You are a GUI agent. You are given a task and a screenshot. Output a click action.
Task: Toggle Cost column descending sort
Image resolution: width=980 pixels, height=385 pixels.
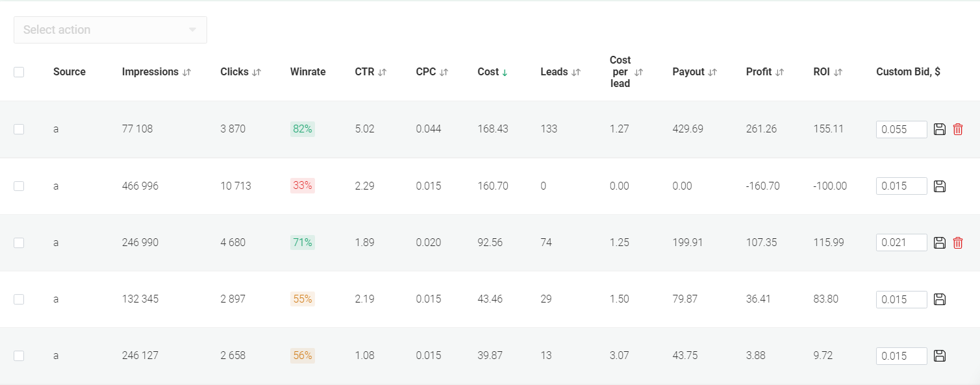(x=505, y=72)
